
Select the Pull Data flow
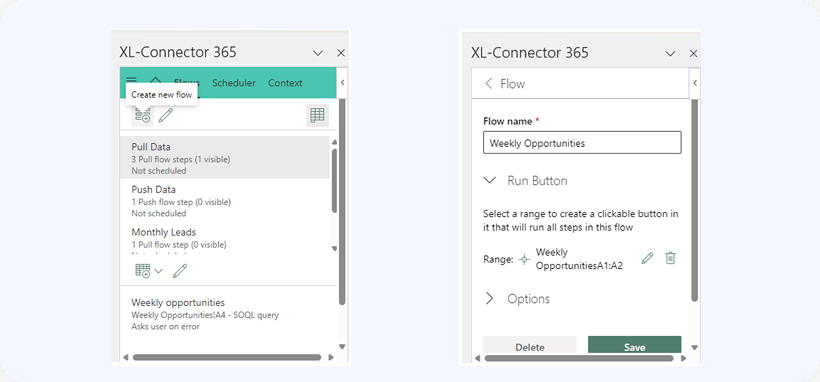click(225, 158)
